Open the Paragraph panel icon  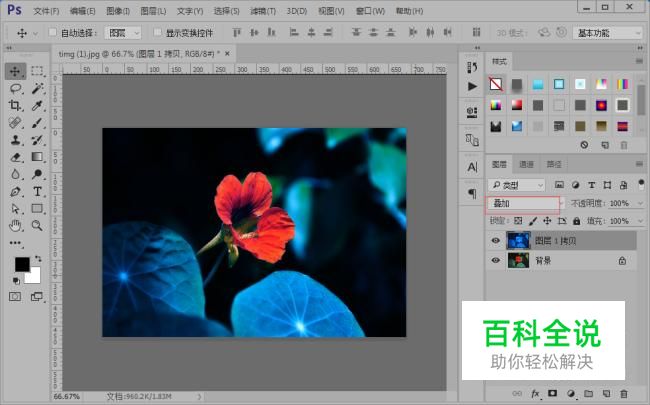point(472,193)
